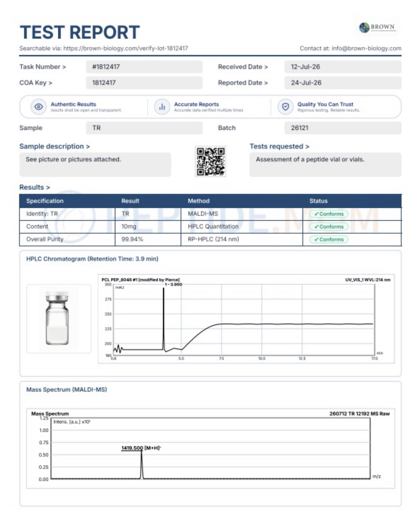Viewport: 420px width, 519px height.
Task: Click the "PCL PEP_8046 #1 [modified by Pierce]" chart title
Action: click(140, 280)
